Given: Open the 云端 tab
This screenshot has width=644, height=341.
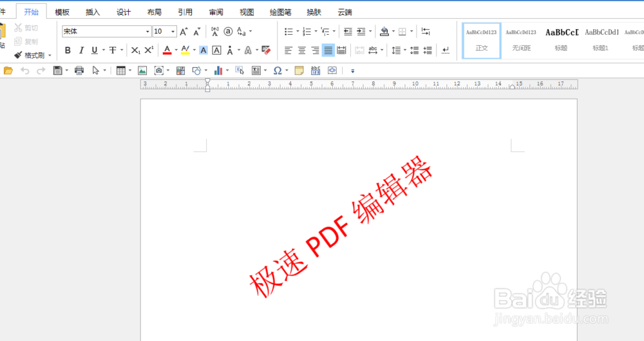Looking at the screenshot, I should [345, 12].
